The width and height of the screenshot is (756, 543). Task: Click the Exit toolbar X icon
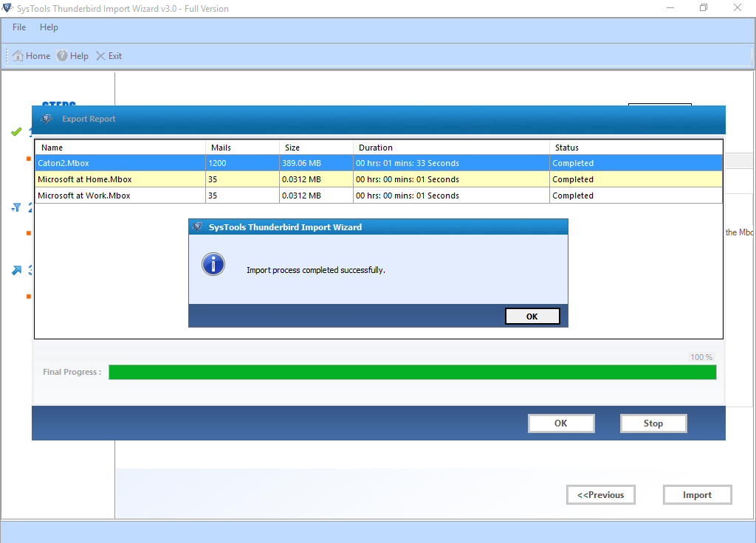100,56
